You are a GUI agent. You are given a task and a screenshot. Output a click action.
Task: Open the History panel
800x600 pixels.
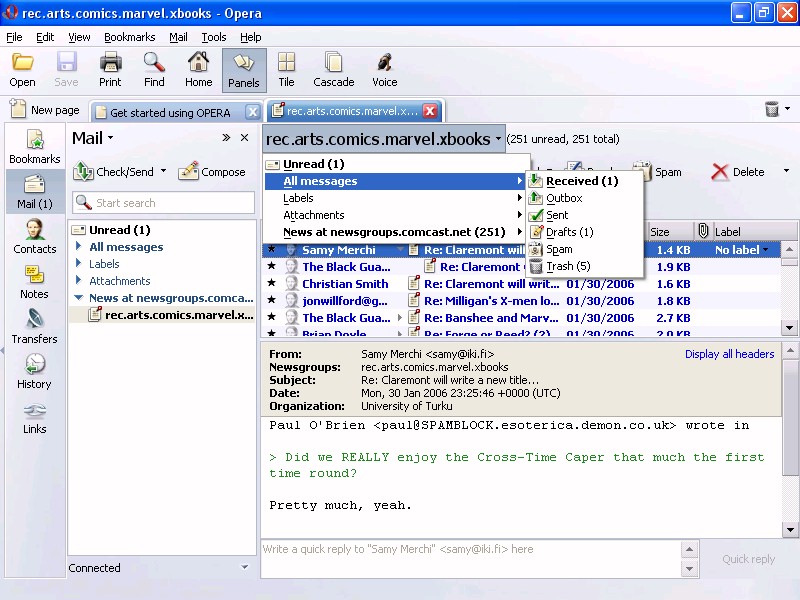(34, 372)
